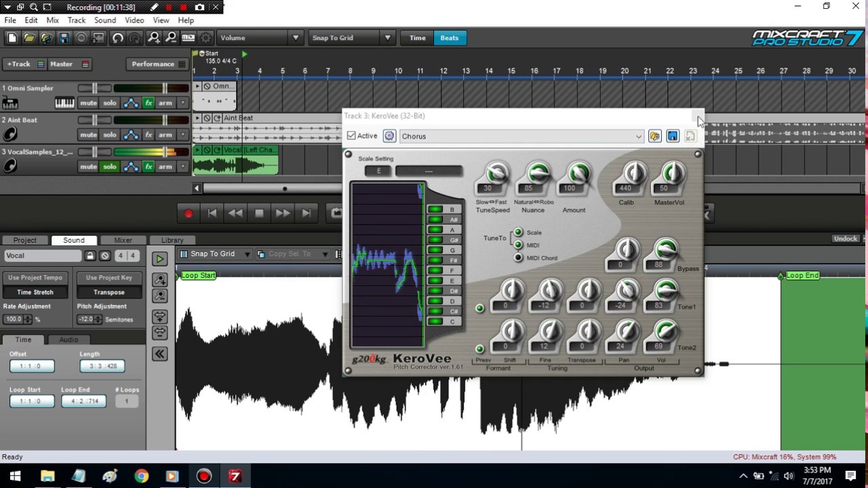Screen dimensions: 868x488
Task: Click the Burn CD disc icon
Action: (x=81, y=38)
